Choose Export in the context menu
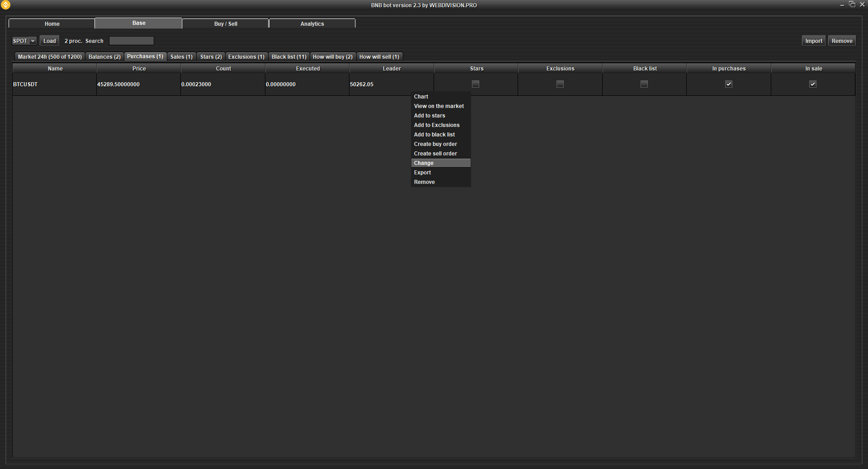 pyautogui.click(x=422, y=173)
